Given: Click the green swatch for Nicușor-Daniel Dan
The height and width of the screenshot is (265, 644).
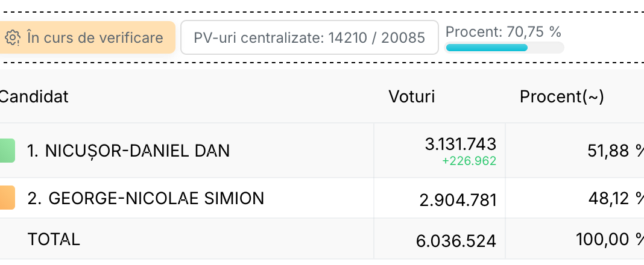Looking at the screenshot, I should (x=7, y=151).
